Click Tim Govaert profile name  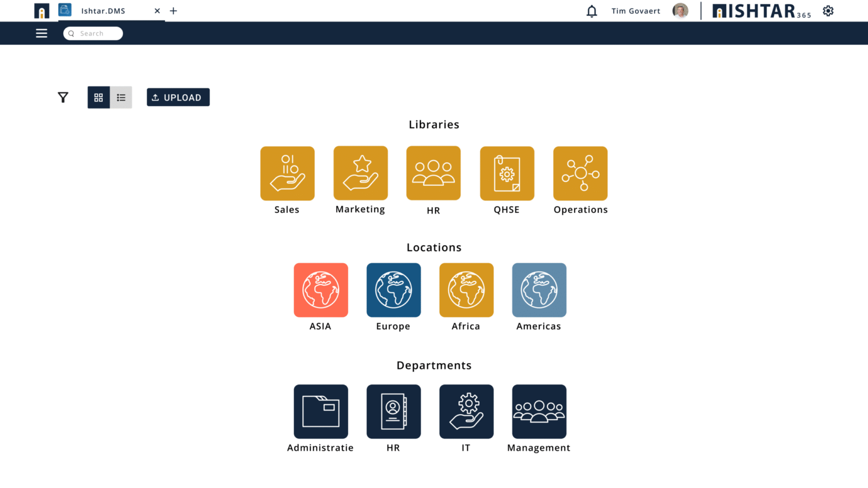click(x=635, y=10)
